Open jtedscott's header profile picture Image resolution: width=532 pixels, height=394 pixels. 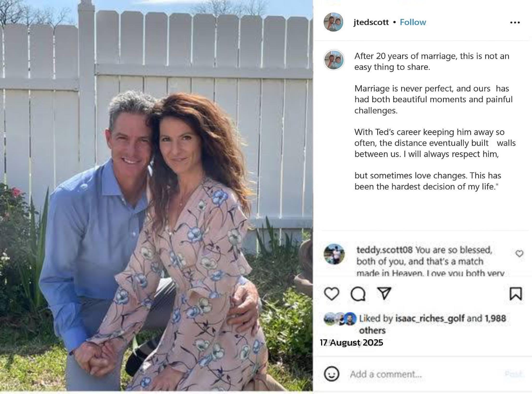pos(334,22)
